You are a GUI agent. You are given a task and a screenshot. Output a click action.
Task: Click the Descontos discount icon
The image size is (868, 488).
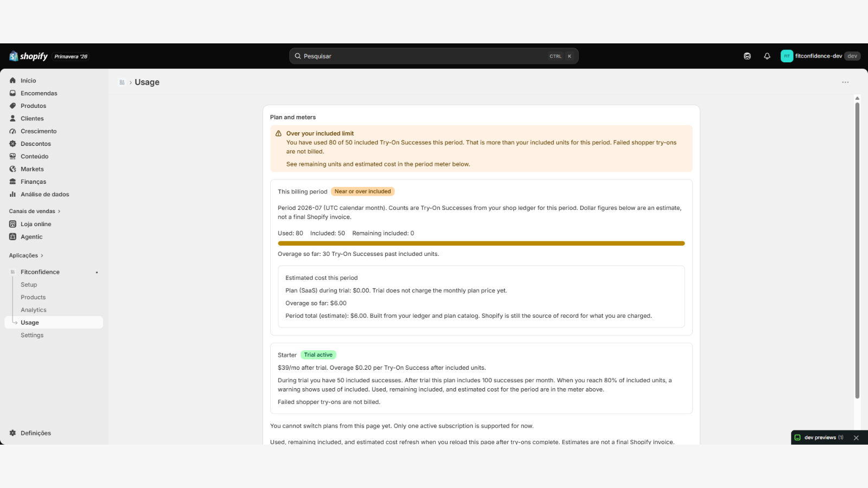(12, 144)
